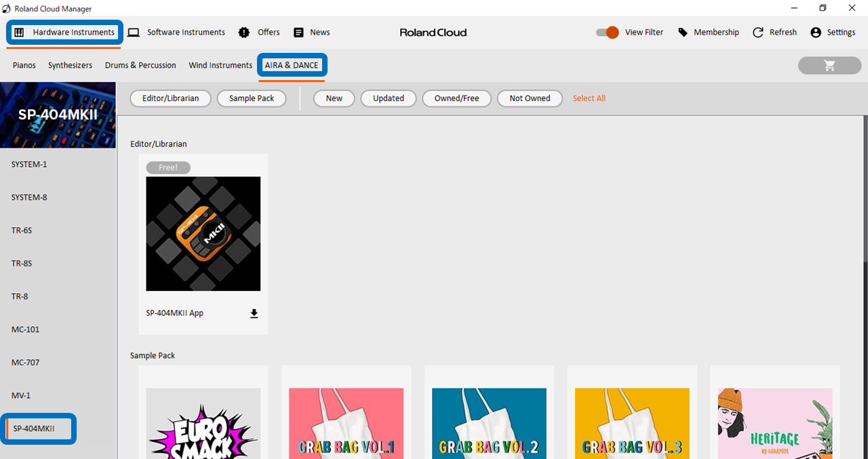Open the SP-404MKII App thumbnail
The height and width of the screenshot is (459, 868).
pos(203,234)
